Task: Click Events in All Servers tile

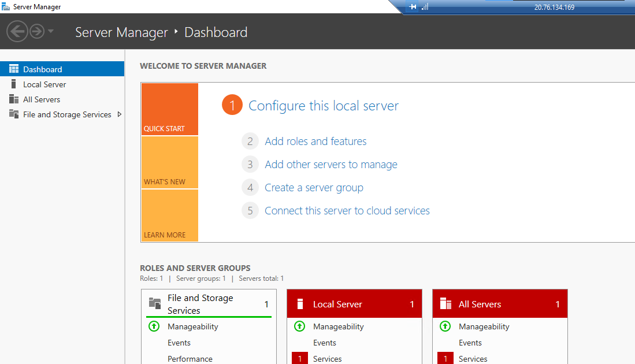Action: (x=470, y=343)
